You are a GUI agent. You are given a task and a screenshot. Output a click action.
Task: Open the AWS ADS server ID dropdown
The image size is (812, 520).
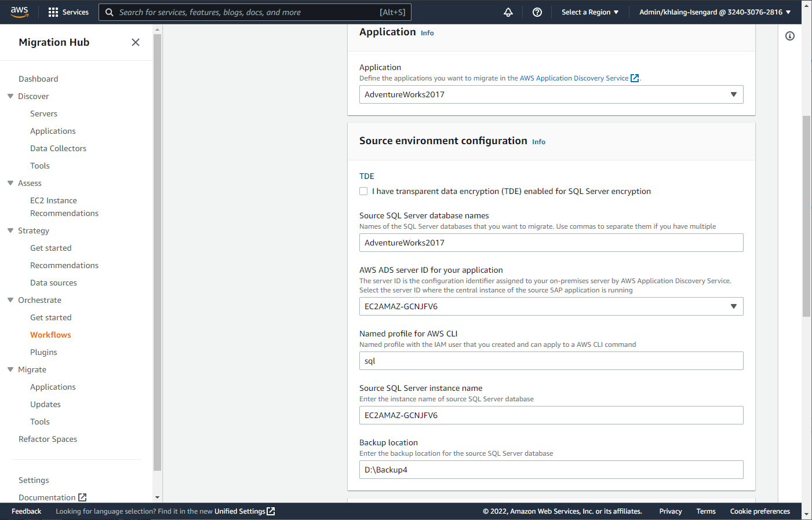pyautogui.click(x=551, y=306)
